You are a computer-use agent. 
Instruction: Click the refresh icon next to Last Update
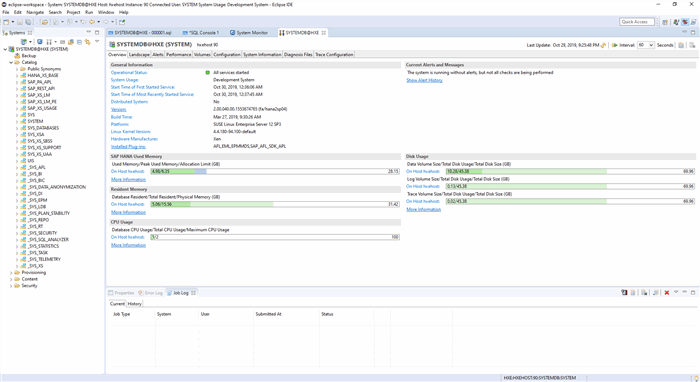603,45
